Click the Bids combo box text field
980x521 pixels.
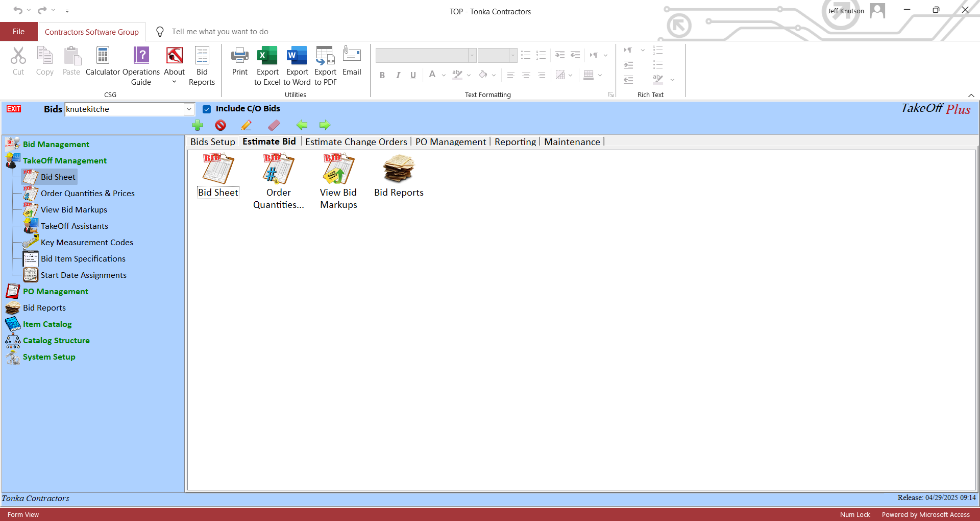click(x=125, y=109)
